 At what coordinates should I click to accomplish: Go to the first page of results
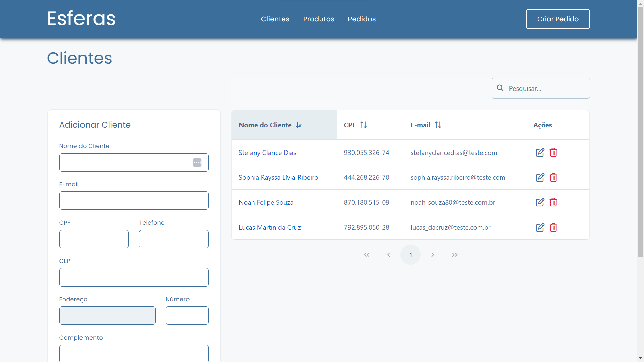367,255
